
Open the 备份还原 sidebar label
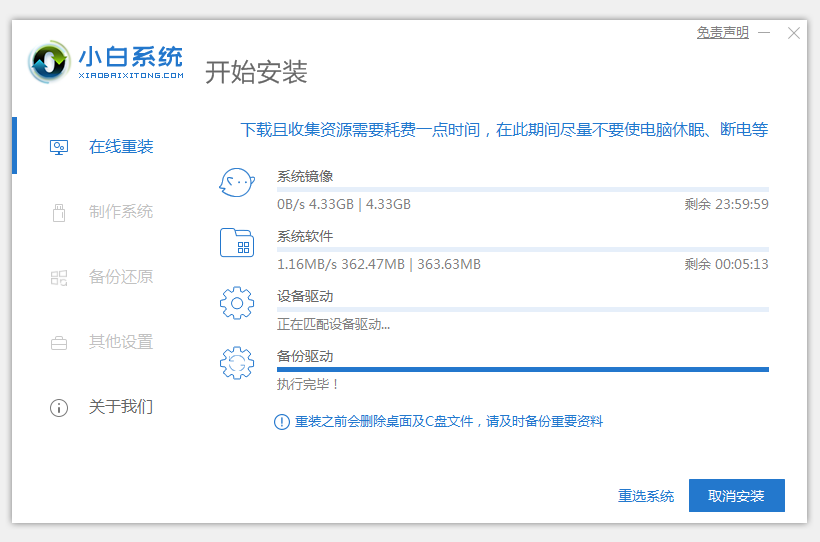(x=121, y=277)
